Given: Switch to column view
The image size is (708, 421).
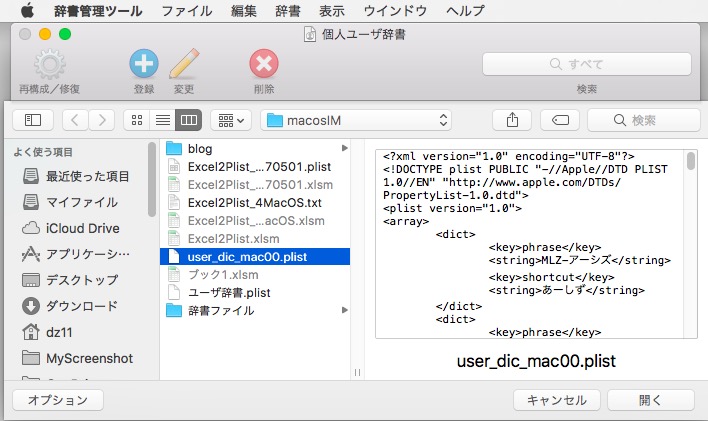Looking at the screenshot, I should [188, 120].
